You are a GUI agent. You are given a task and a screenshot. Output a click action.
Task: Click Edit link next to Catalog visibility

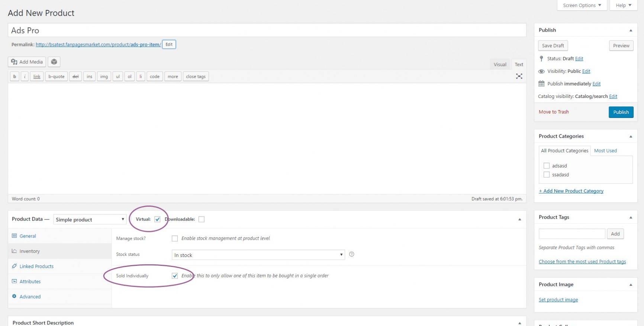point(613,96)
